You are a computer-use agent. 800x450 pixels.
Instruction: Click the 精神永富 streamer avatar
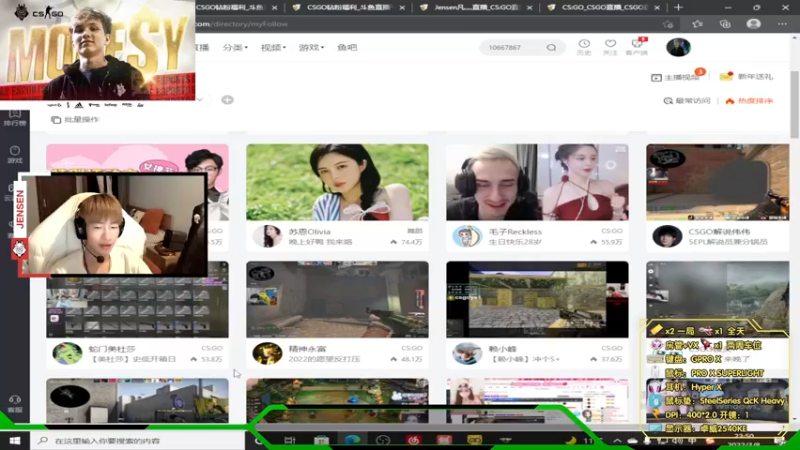point(267,353)
